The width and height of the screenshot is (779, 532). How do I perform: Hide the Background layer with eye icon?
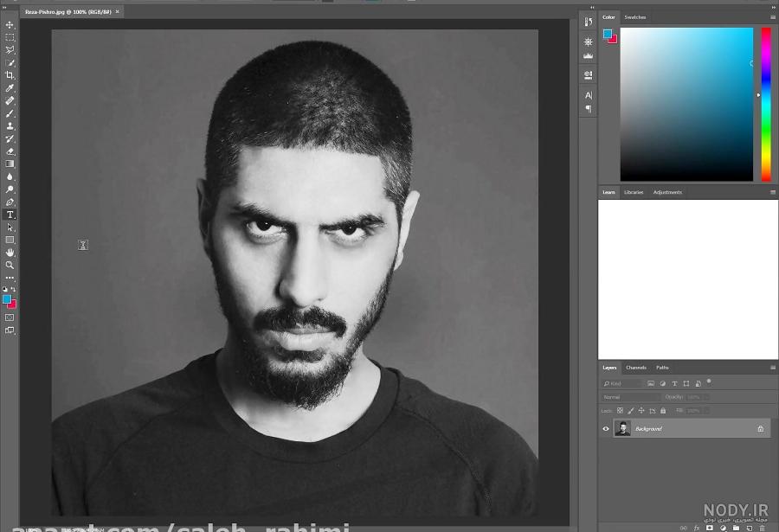606,429
